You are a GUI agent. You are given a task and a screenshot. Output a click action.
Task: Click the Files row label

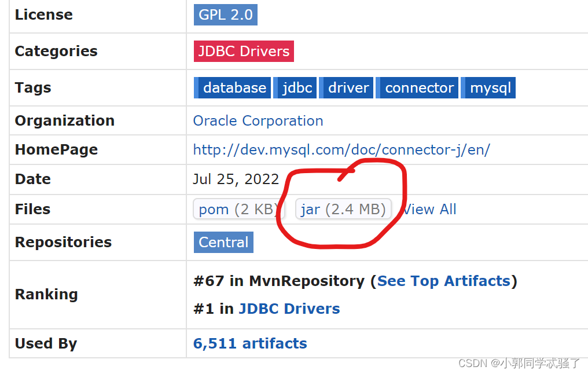pyautogui.click(x=32, y=210)
